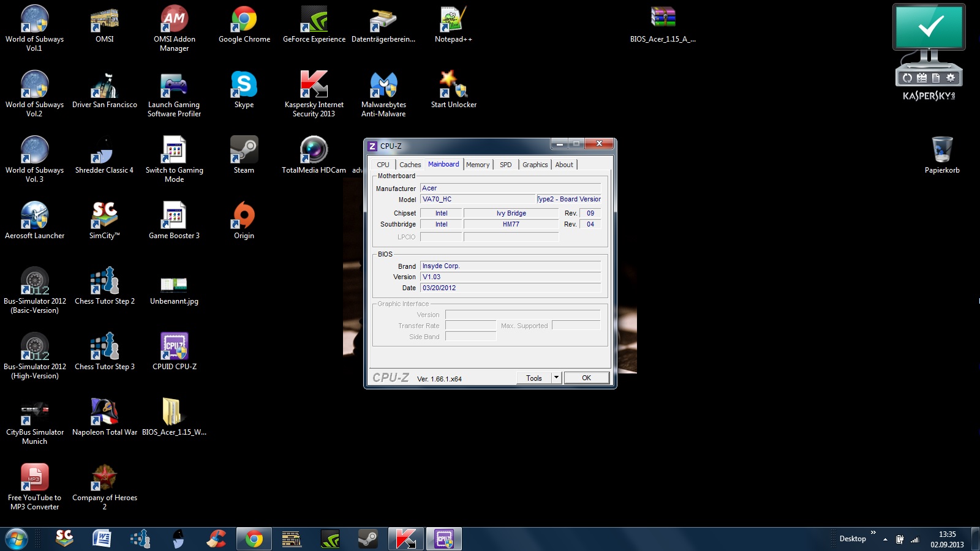Select Bus-Simulator 2012 (Basic-Version) desktop shortcut
Image resolution: width=980 pixels, height=551 pixels.
pyautogui.click(x=35, y=290)
